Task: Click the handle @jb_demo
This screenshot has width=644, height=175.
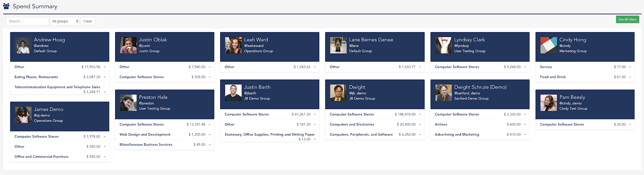Action: point(357,93)
